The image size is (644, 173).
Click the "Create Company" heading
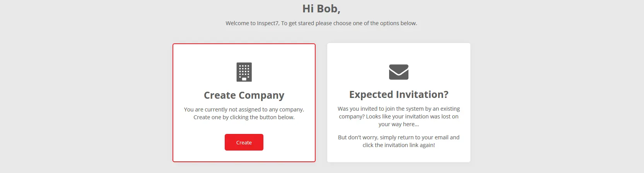pyautogui.click(x=244, y=95)
